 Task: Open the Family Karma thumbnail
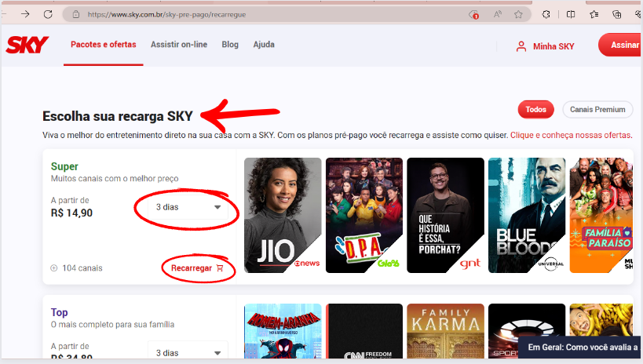[445, 331]
